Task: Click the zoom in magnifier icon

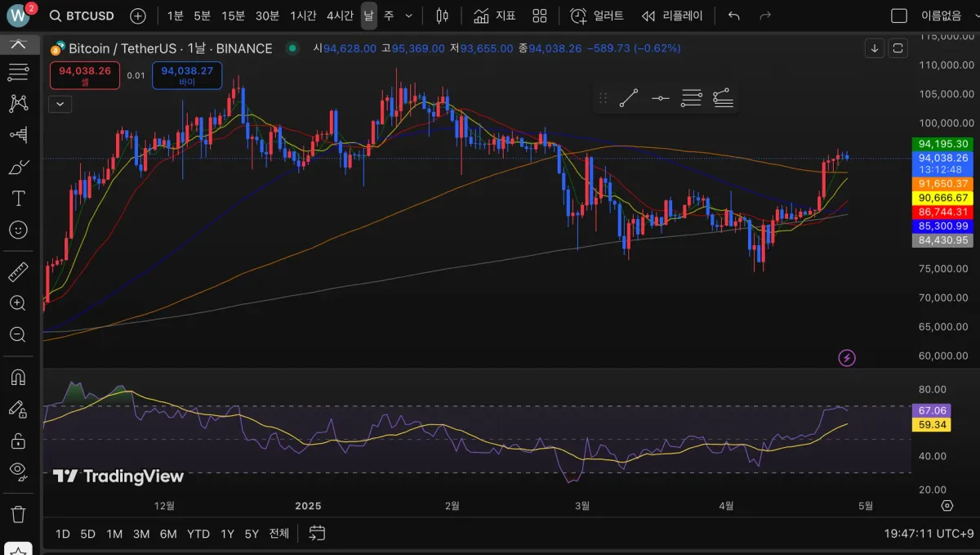Action: click(x=18, y=303)
